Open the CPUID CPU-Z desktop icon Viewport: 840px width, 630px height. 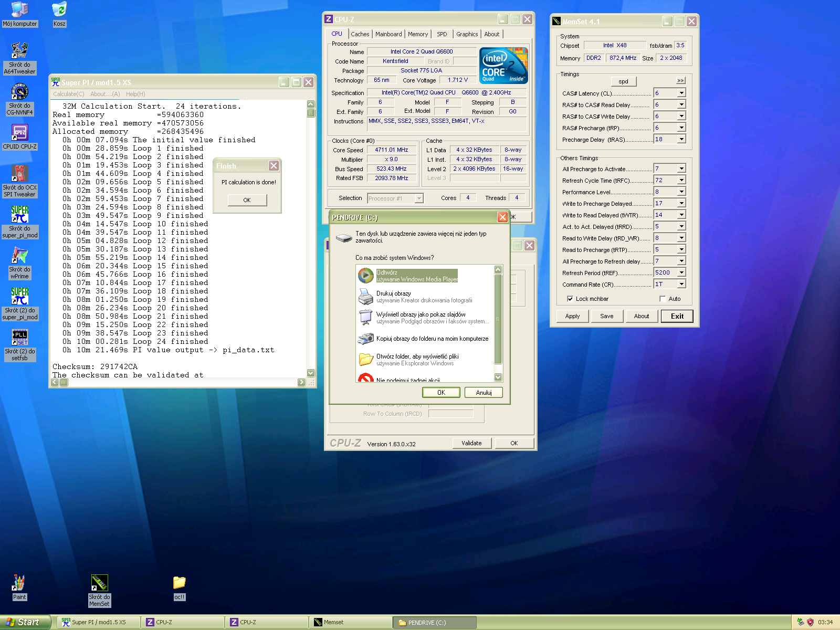pos(19,136)
